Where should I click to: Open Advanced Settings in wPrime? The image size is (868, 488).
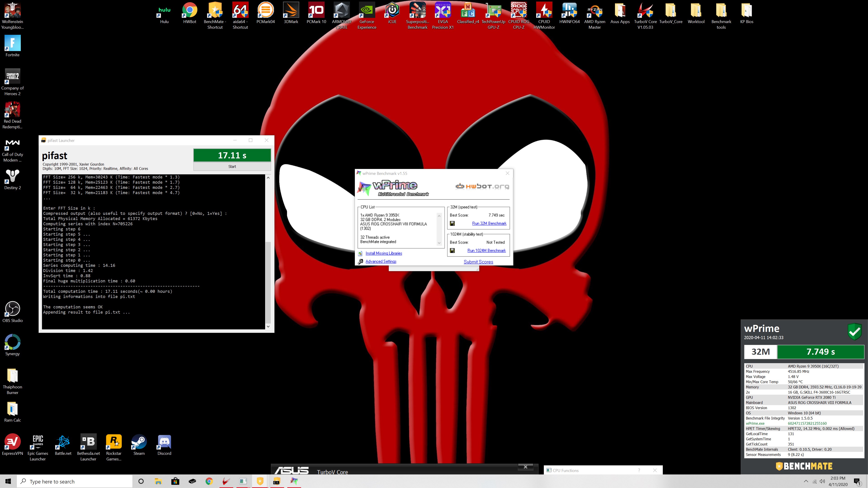(381, 261)
